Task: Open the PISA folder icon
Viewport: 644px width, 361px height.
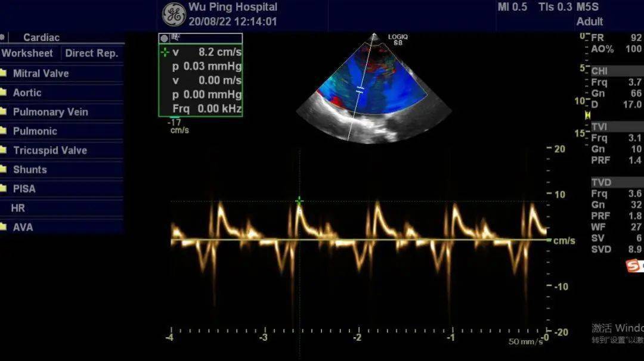Action: tap(4, 189)
